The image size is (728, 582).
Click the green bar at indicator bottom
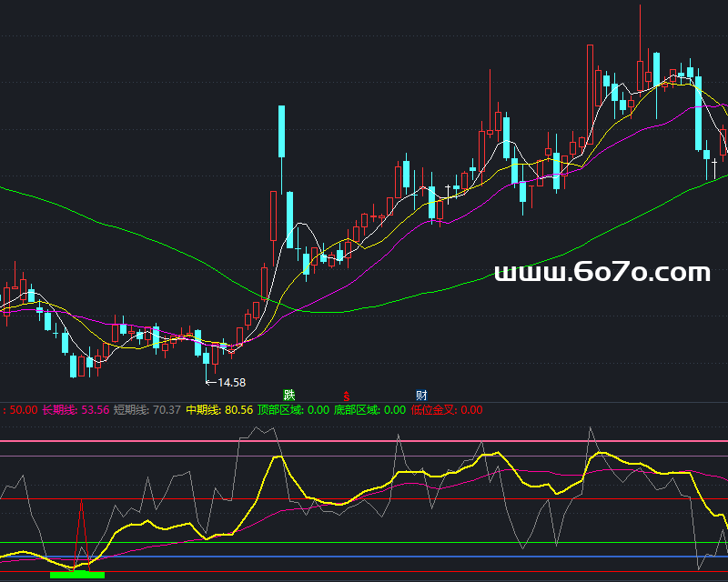77,575
